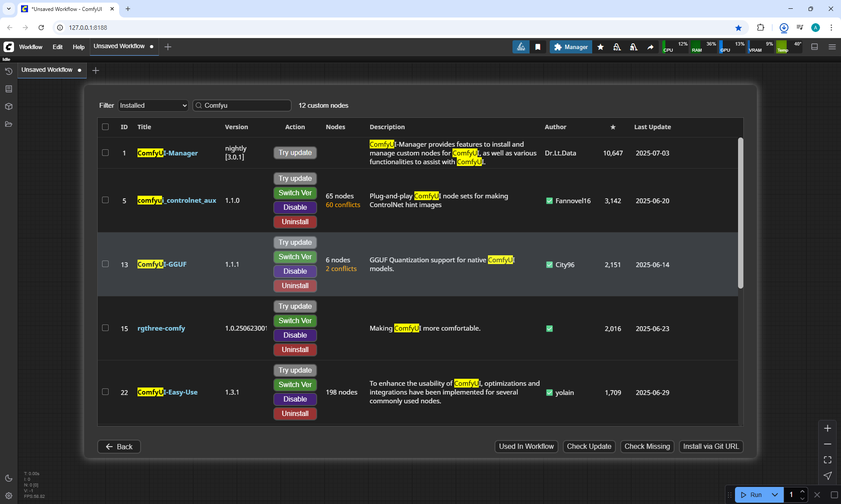
Task: Open the Installed filter dropdown
Action: coord(153,106)
